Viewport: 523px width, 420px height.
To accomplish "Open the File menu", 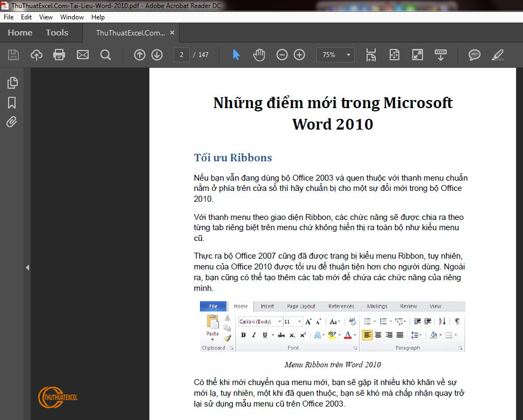I will (9, 17).
